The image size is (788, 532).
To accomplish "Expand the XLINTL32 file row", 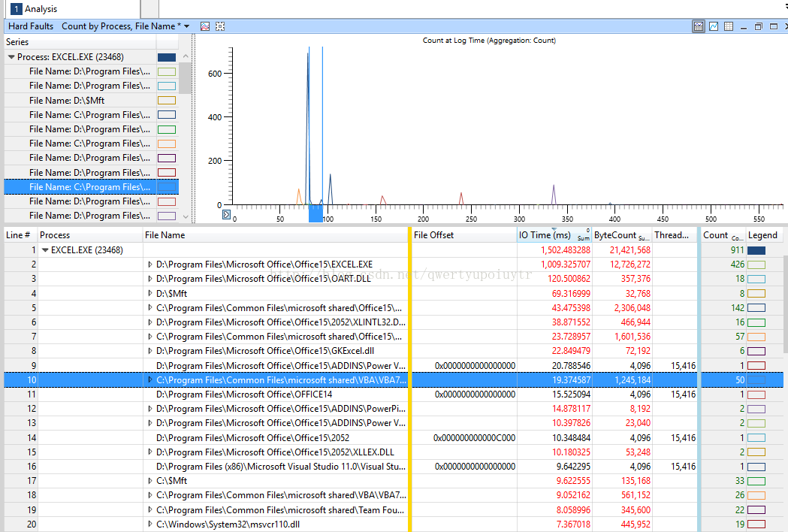I will pyautogui.click(x=149, y=322).
